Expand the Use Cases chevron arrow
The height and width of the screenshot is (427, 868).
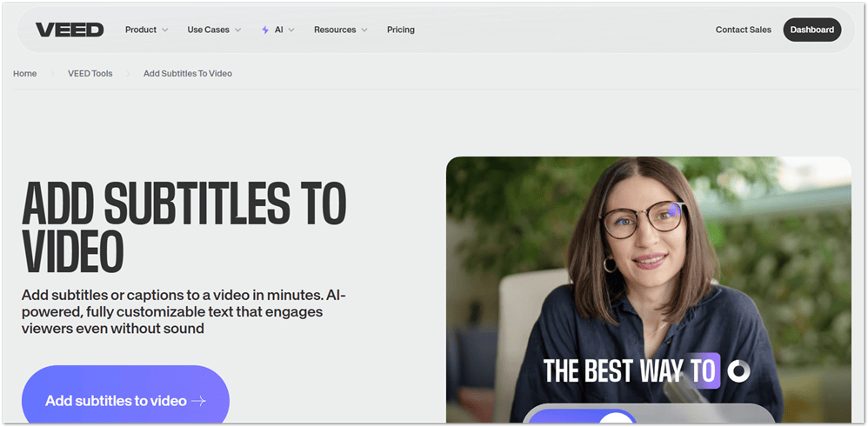tap(237, 30)
